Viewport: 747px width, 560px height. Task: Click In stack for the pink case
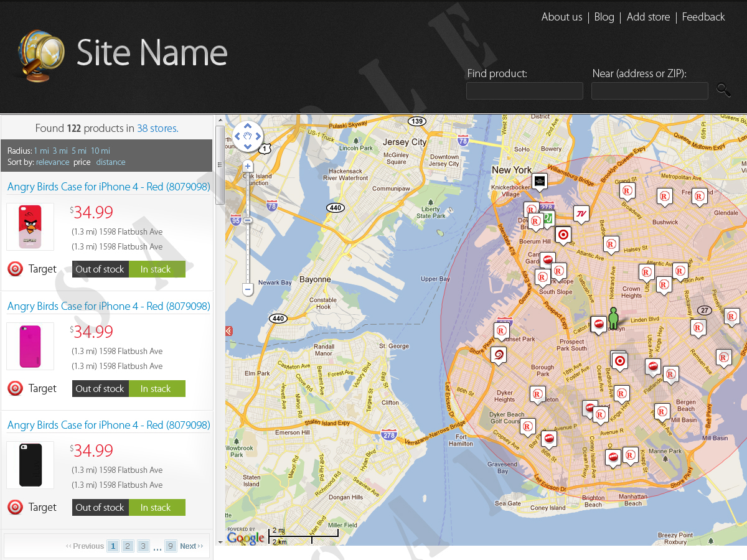pyautogui.click(x=157, y=389)
